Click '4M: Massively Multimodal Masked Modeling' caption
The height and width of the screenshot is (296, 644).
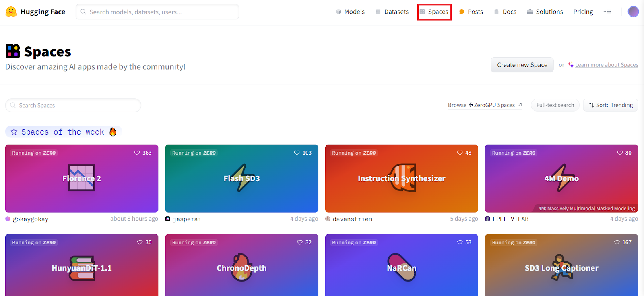click(586, 208)
